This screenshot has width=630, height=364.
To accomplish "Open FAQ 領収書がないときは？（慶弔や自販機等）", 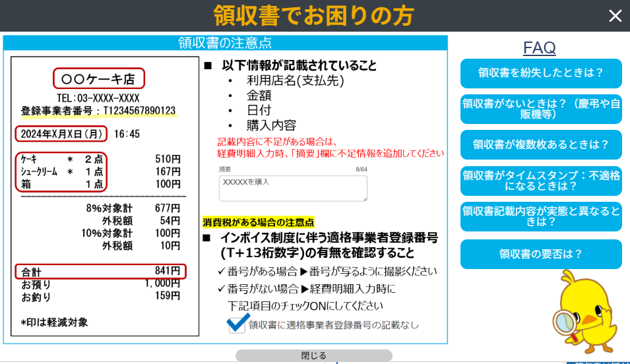I will coord(541,109).
